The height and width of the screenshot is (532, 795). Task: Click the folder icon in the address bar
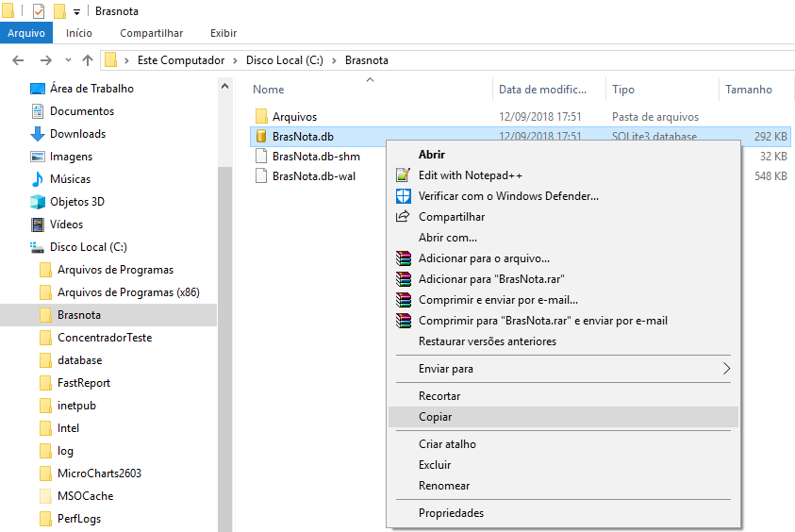pos(110,60)
